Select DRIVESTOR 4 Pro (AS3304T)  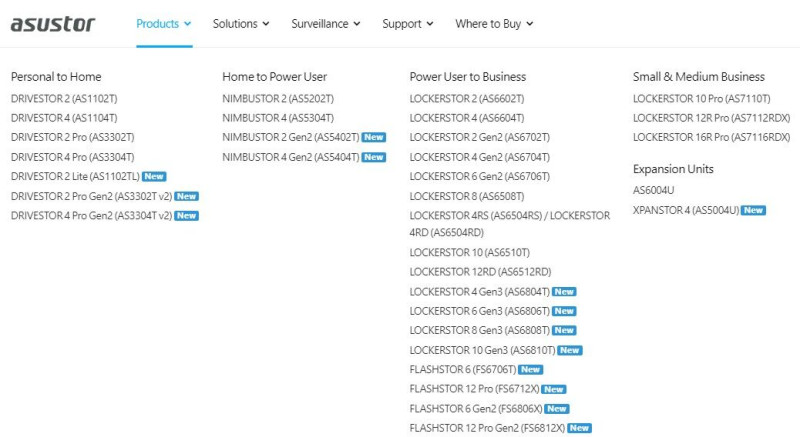click(x=72, y=157)
